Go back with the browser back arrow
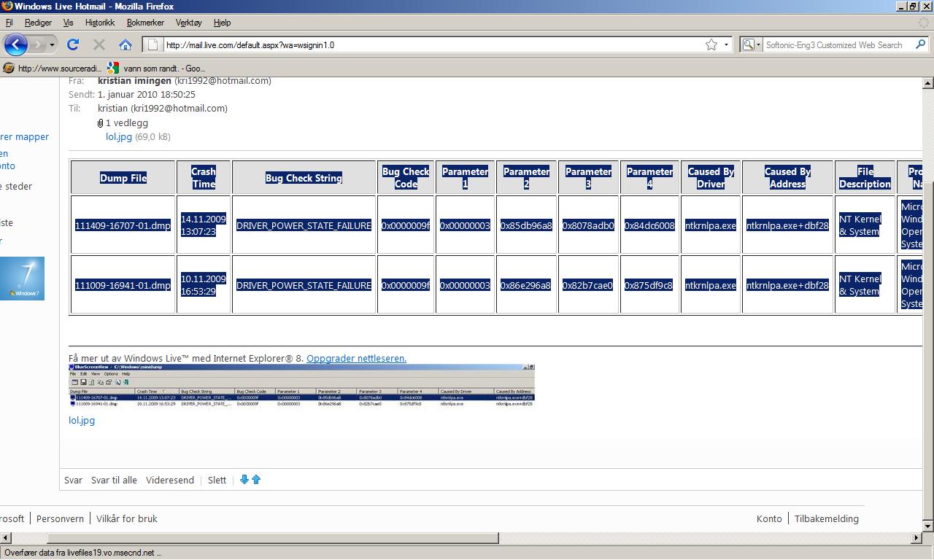 tap(15, 44)
